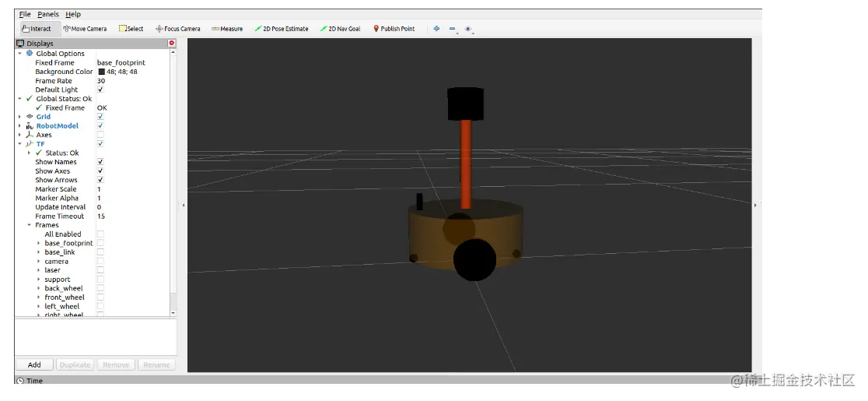Expand the laser frame entry
This screenshot has height=401, width=868.
click(x=39, y=270)
